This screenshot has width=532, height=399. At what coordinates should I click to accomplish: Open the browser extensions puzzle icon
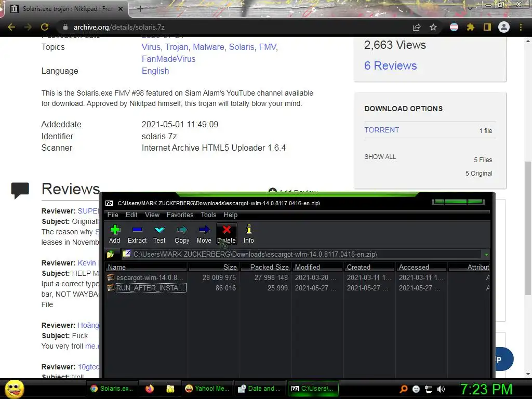coord(470,27)
